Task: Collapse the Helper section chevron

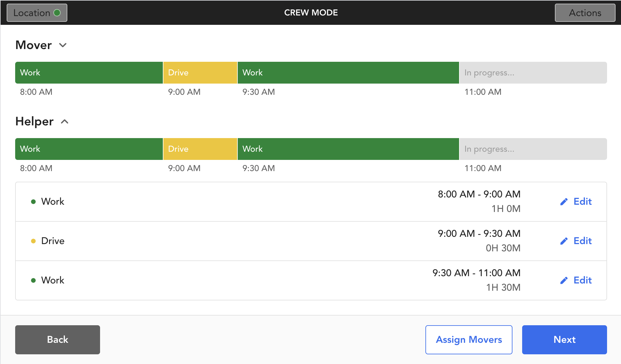Action: (x=65, y=121)
